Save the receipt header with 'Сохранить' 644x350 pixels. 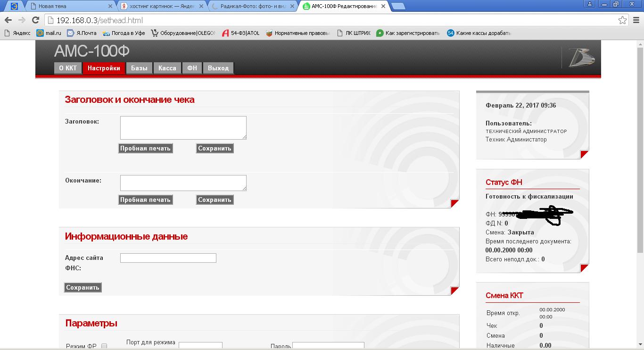[x=215, y=148]
